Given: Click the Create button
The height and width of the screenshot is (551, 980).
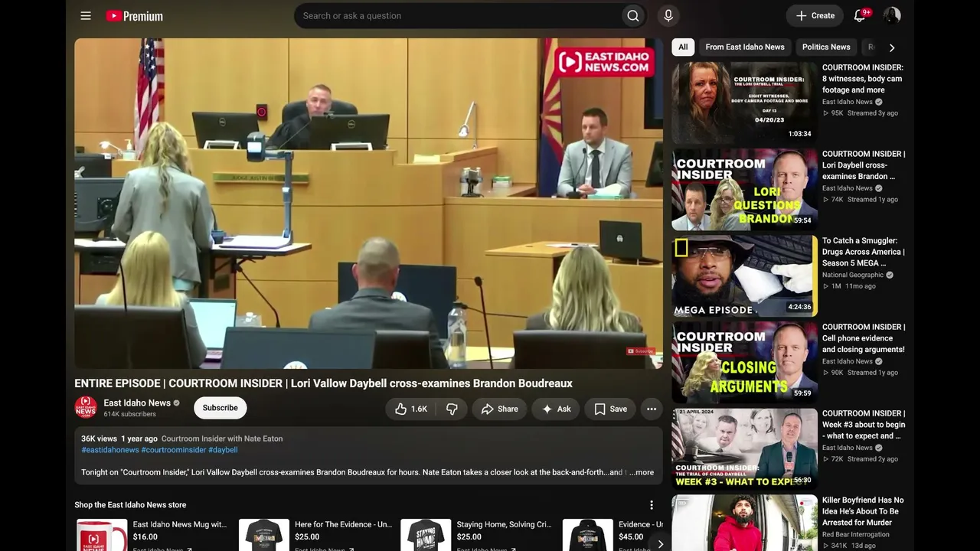Looking at the screenshot, I should pos(815,15).
